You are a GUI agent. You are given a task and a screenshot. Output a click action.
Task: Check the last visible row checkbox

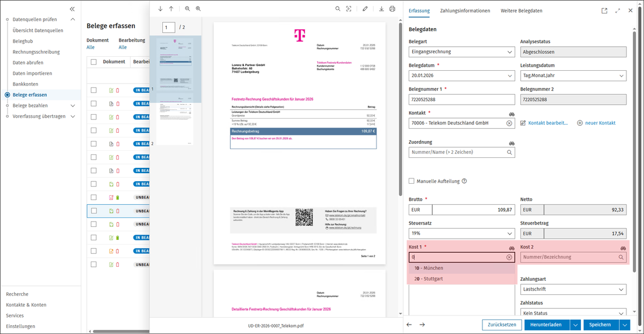tap(94, 264)
